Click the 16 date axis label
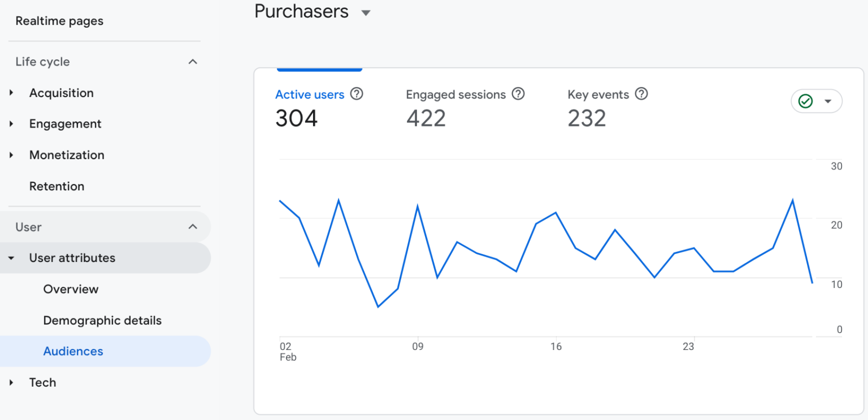 tap(556, 347)
